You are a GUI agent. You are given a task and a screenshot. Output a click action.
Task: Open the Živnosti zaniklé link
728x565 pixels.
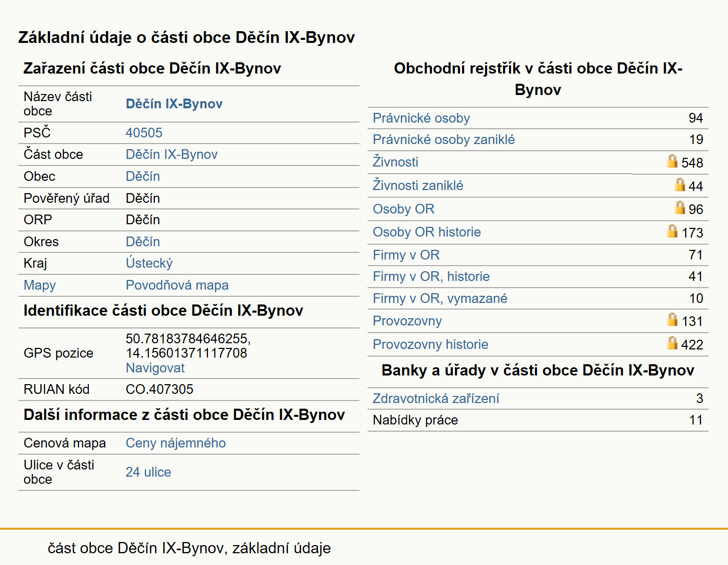[x=418, y=185]
